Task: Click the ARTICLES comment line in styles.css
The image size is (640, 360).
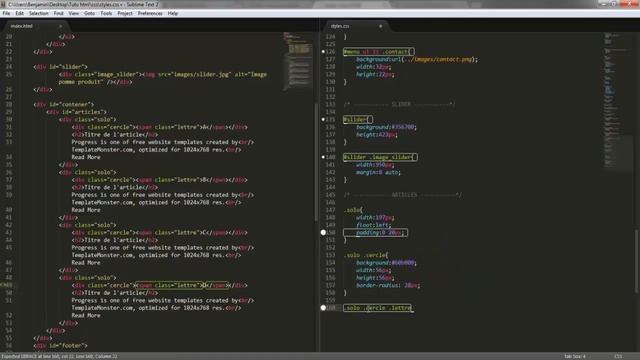Action: 403,195
